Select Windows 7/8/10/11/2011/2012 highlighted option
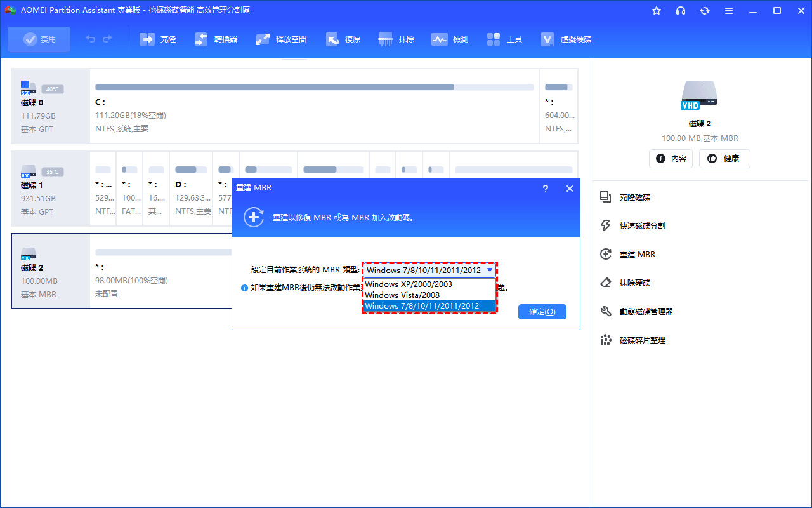Screen dimensions: 812x508 [422, 306]
